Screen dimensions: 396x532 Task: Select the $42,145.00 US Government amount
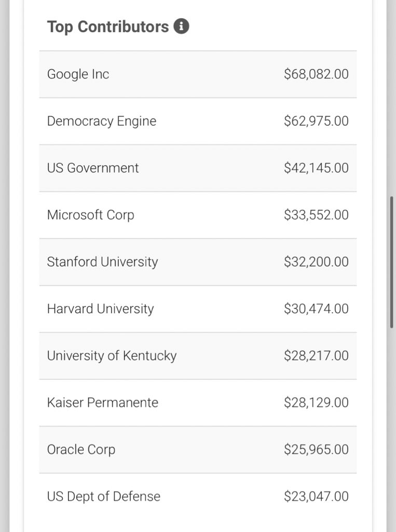(x=316, y=168)
